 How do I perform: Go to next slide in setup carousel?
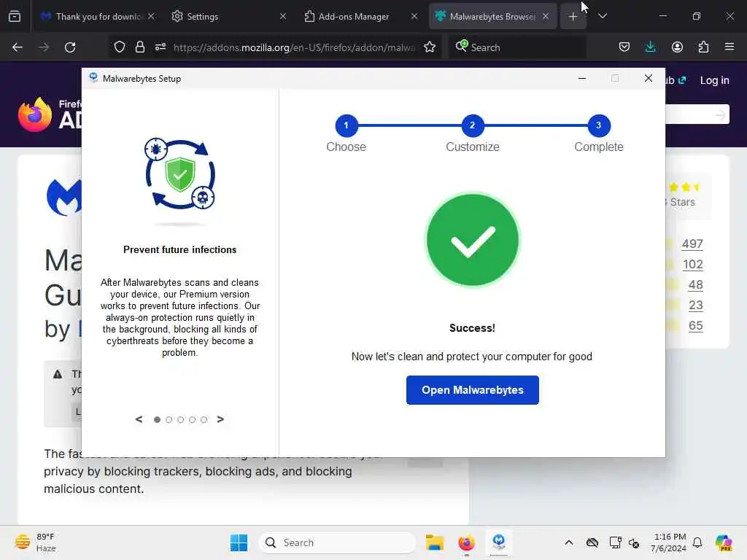220,419
